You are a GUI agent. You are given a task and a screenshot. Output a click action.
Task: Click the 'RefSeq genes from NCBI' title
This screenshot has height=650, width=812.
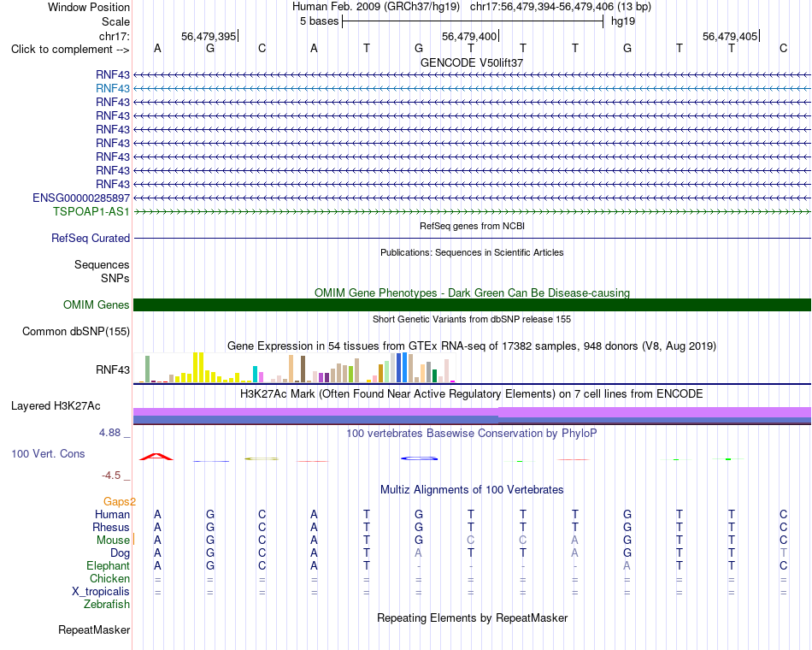click(x=472, y=226)
